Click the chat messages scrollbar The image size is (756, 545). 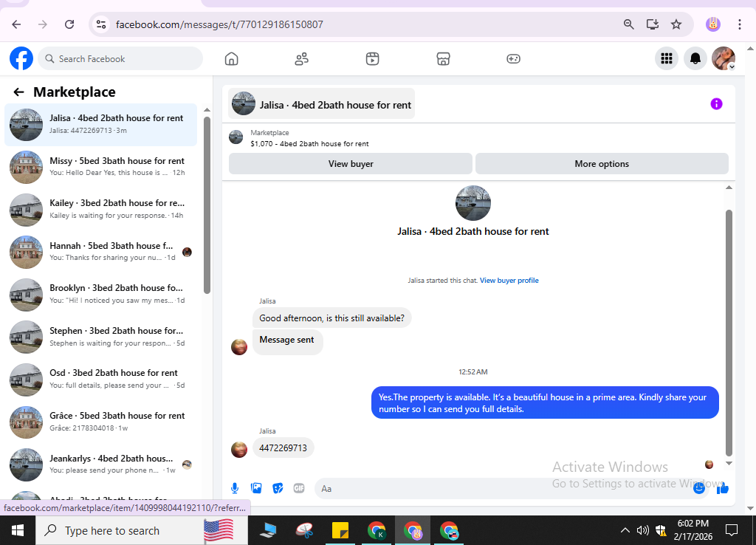click(729, 333)
